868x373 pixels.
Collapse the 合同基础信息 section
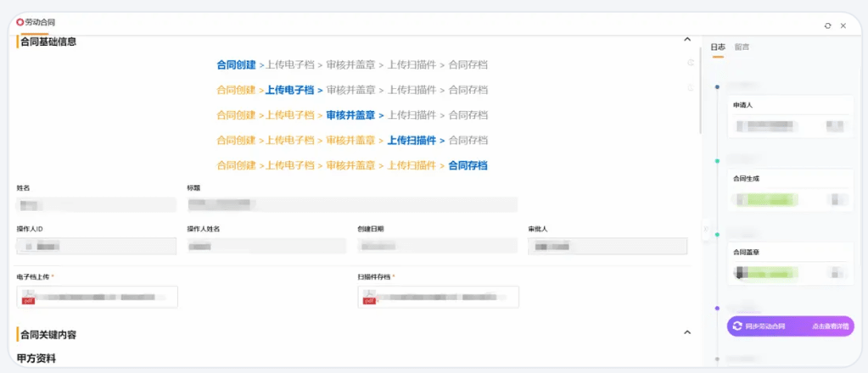[x=687, y=39]
